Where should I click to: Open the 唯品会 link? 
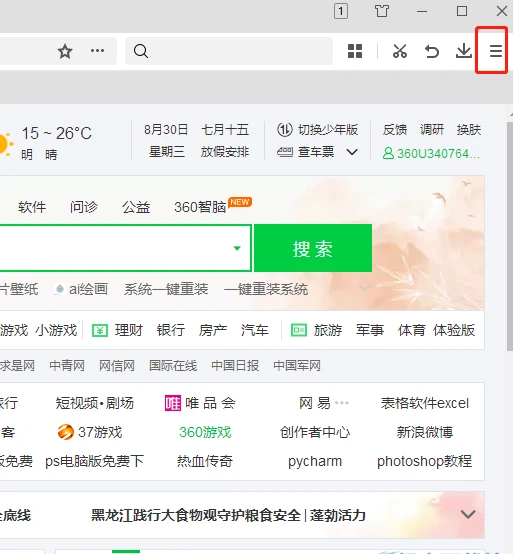[x=200, y=403]
